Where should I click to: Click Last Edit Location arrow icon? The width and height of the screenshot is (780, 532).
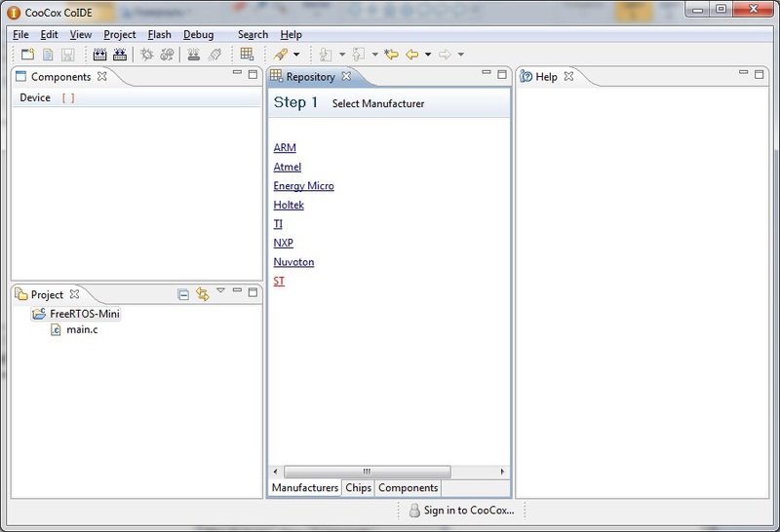pos(392,55)
